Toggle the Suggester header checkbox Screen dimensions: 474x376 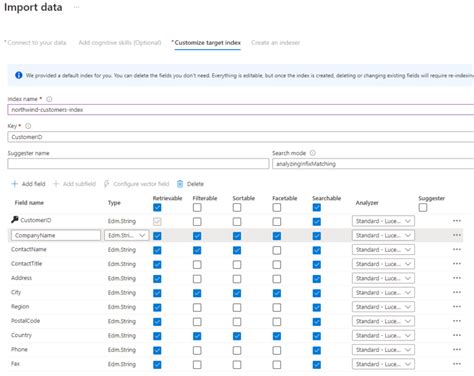tap(423, 207)
